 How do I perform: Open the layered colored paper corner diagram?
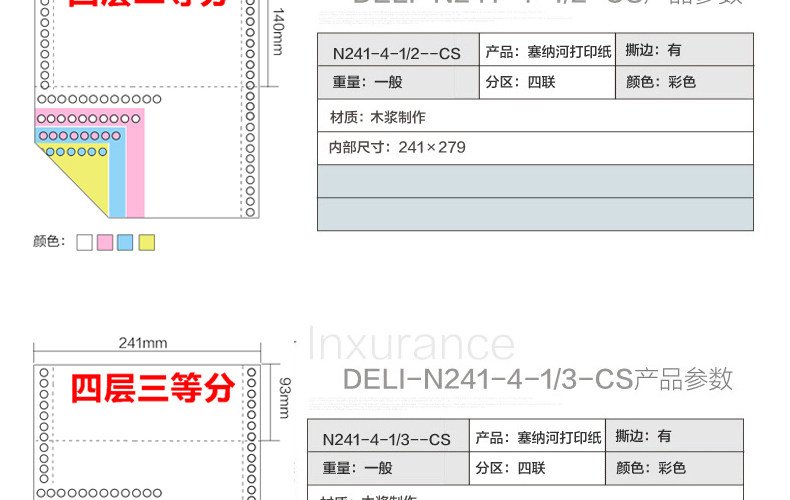coord(90,162)
